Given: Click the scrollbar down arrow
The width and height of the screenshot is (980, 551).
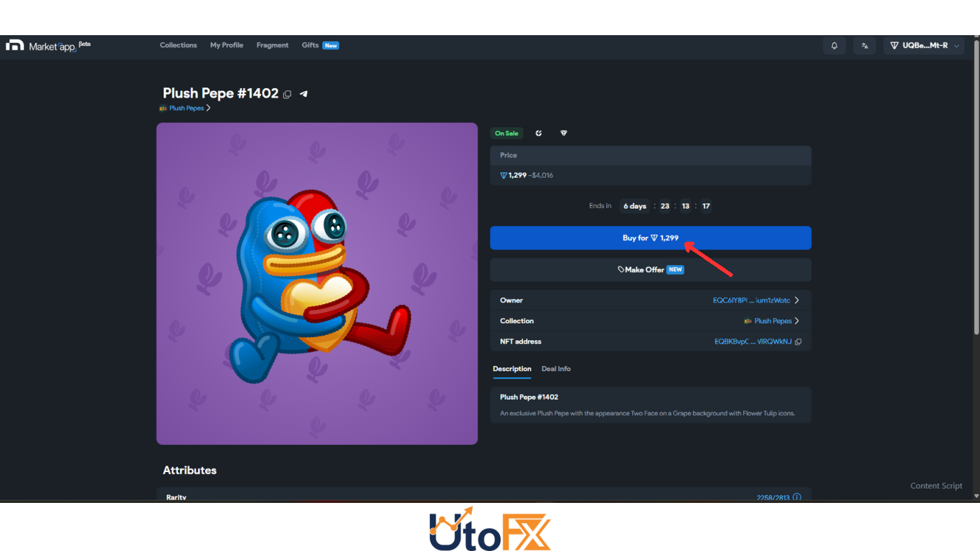Looking at the screenshot, I should click(x=976, y=496).
